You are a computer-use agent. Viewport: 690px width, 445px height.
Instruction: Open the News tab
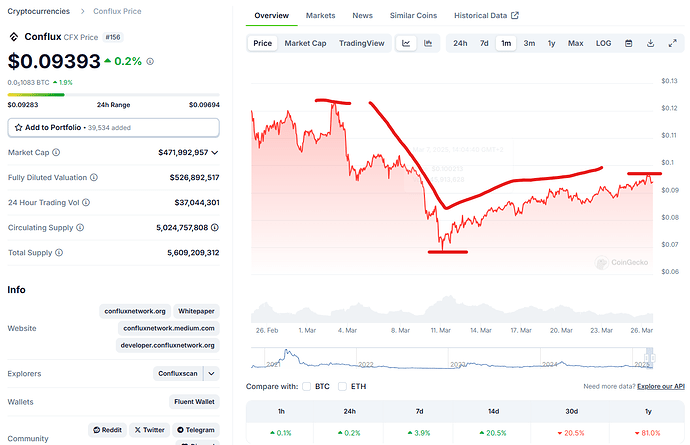point(363,15)
